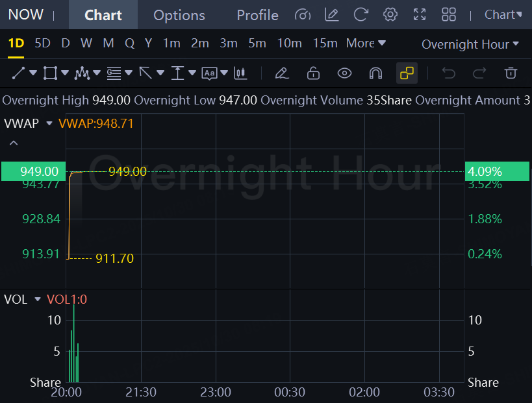Screen dimensions: 532x403
Task: Switch to the Chart tab
Action: click(x=103, y=15)
